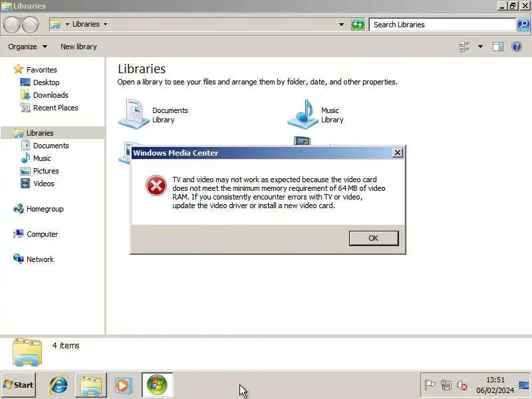Select the Documents Library icon
This screenshot has width=532, height=399.
(x=134, y=114)
